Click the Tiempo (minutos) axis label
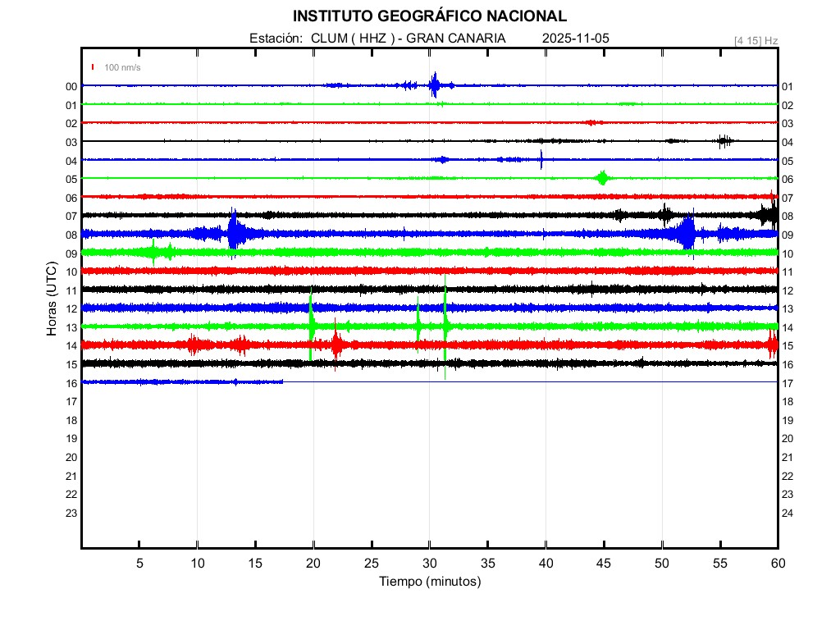The image size is (840, 630). tap(429, 582)
